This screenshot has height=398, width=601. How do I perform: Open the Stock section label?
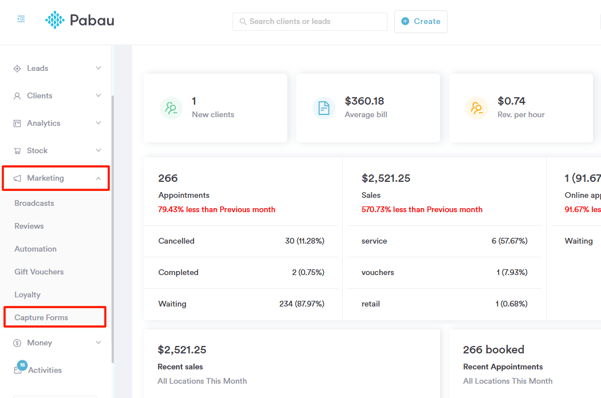(37, 151)
